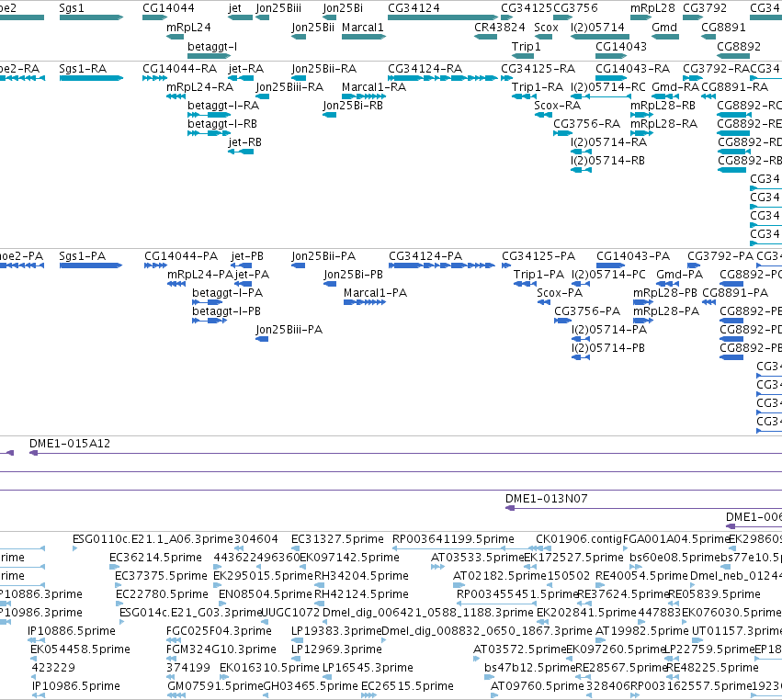
Task: Click the CG14044 gene label
Action: tap(168, 8)
